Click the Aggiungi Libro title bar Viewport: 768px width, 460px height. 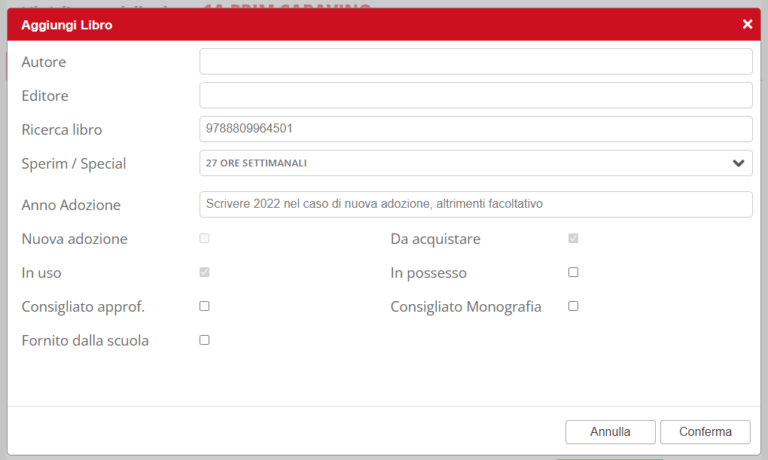(384, 24)
